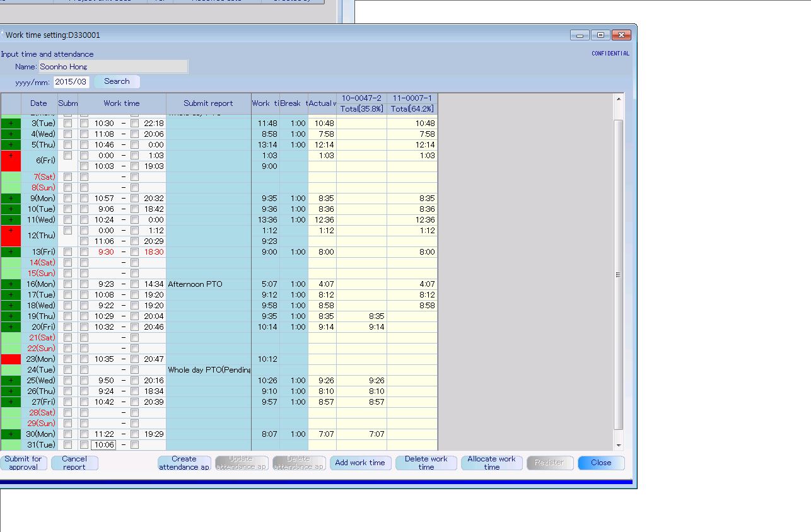Click the green plus cell for 16(Mon)
This screenshot has height=532, width=811.
[x=11, y=284]
